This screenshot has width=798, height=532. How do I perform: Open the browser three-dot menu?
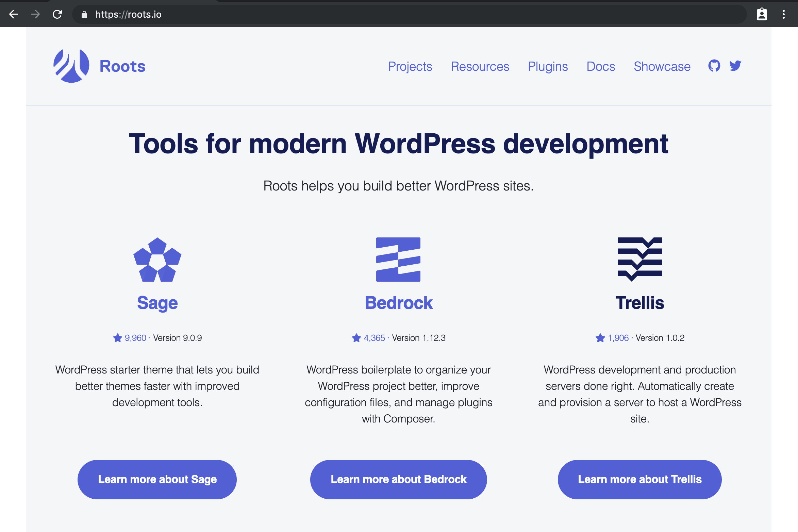click(x=784, y=14)
